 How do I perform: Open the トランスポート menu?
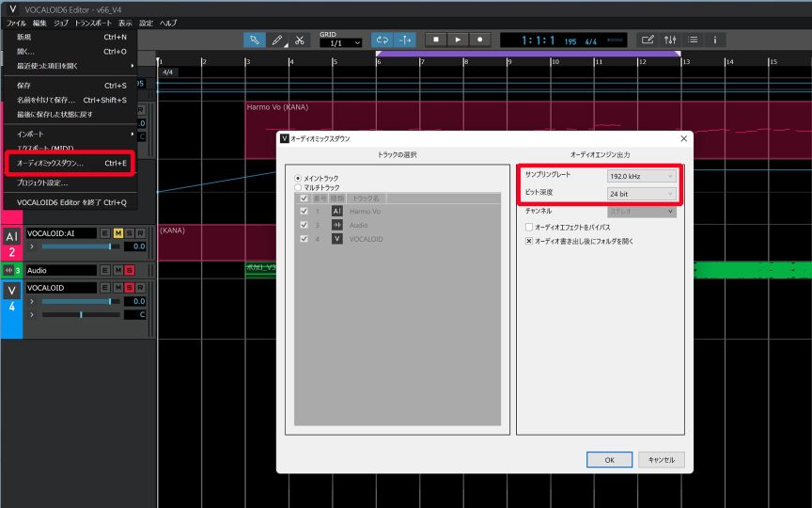click(93, 23)
